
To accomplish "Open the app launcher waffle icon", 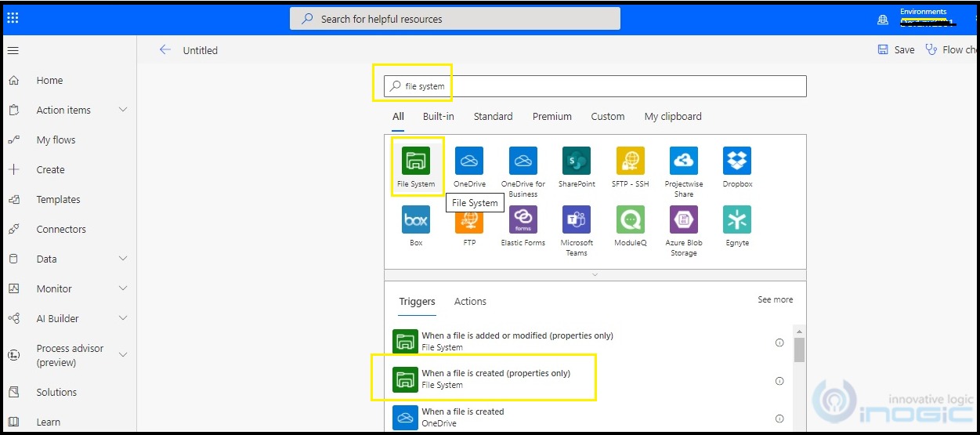I will [x=13, y=18].
